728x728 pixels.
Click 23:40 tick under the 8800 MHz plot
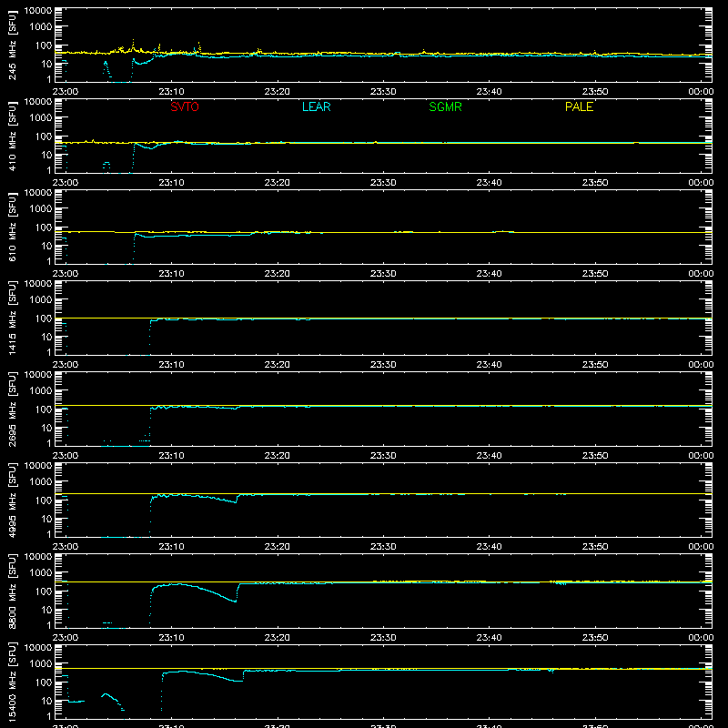tap(489, 638)
